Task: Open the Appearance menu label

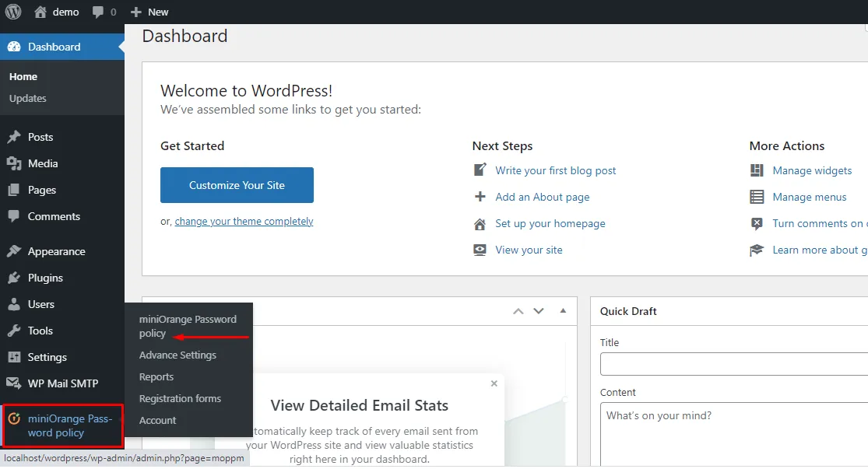Action: click(x=57, y=252)
